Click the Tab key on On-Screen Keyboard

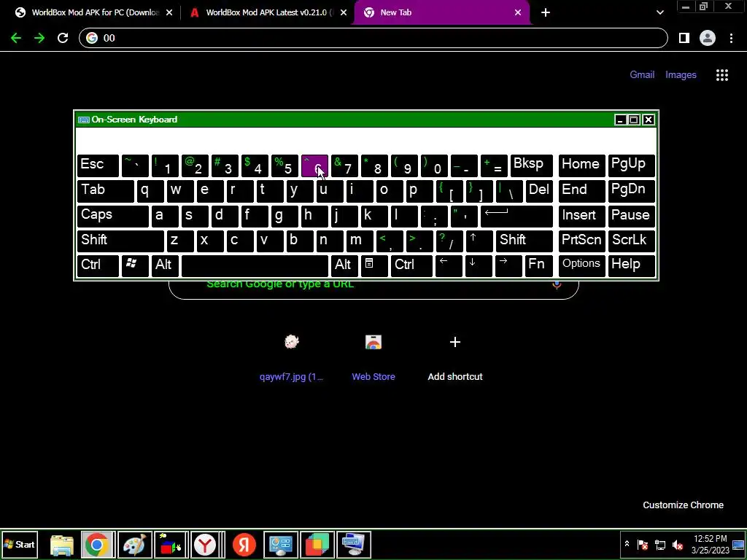[105, 190]
